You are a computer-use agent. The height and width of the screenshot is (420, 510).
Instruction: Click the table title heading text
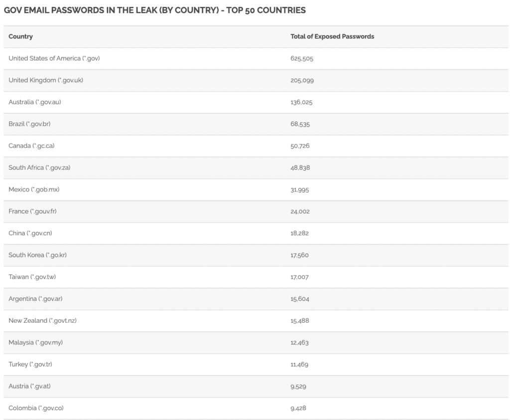pos(155,10)
